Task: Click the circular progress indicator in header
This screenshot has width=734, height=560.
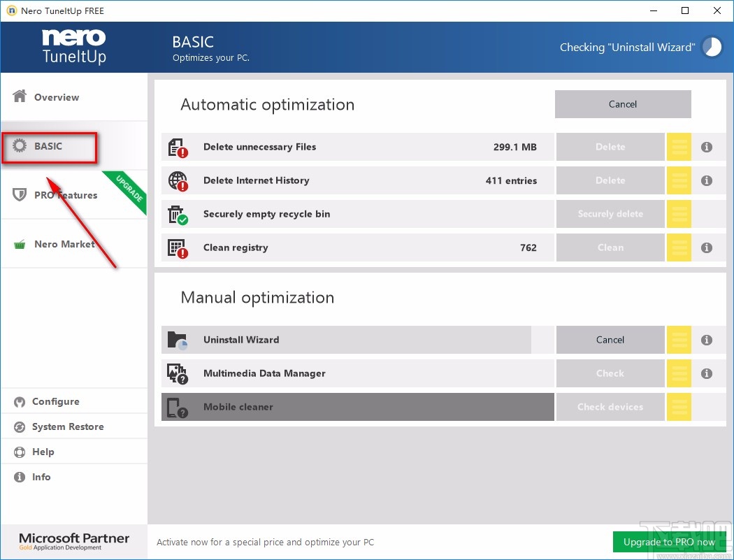Action: click(x=712, y=47)
